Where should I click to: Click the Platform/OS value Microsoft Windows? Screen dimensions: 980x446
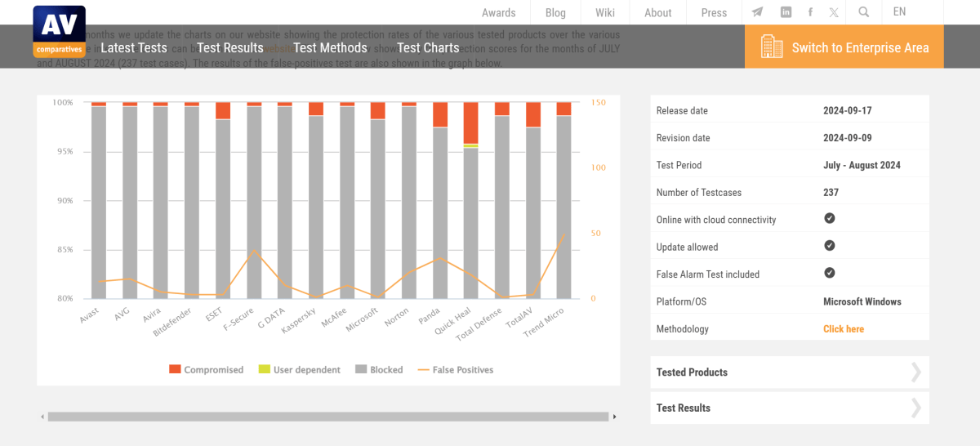(862, 301)
